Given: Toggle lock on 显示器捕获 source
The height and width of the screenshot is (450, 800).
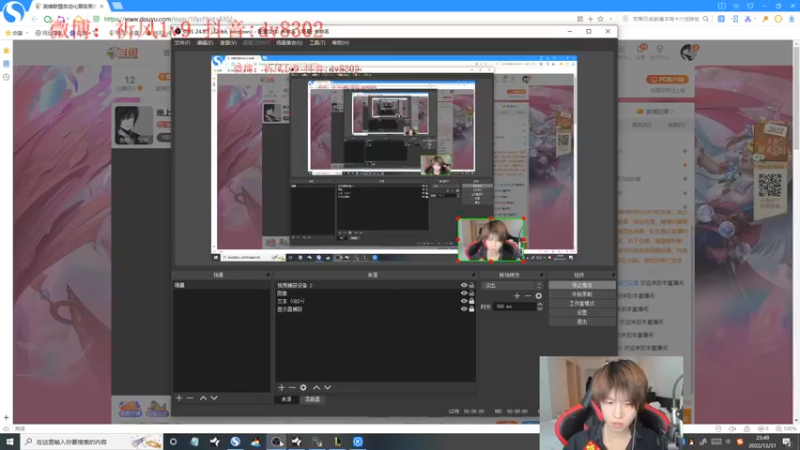Looking at the screenshot, I should [471, 309].
